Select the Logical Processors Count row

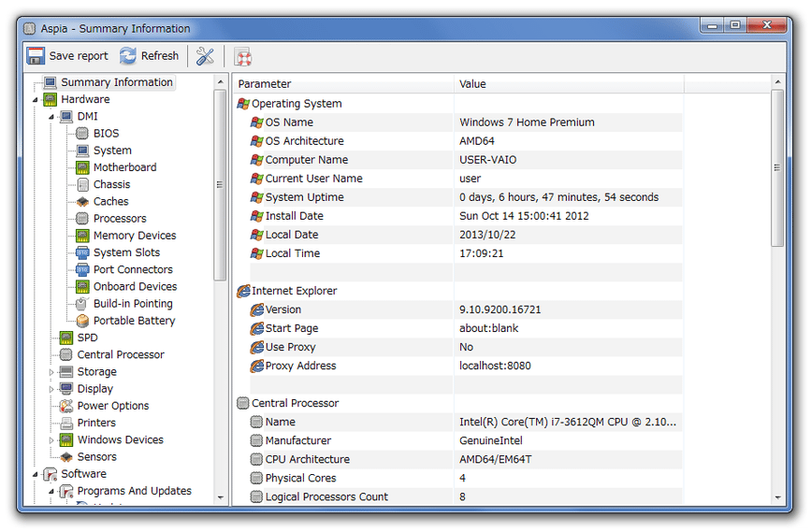(x=466, y=496)
